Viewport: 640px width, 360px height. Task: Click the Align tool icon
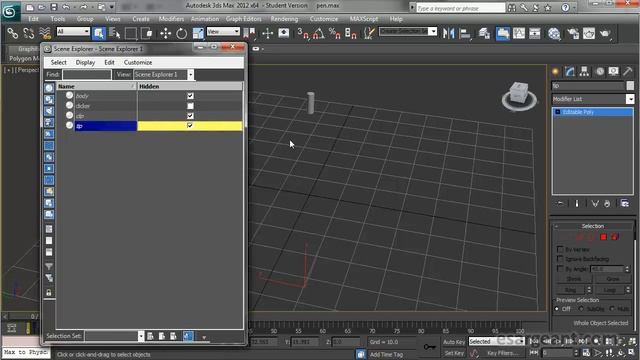(465, 33)
